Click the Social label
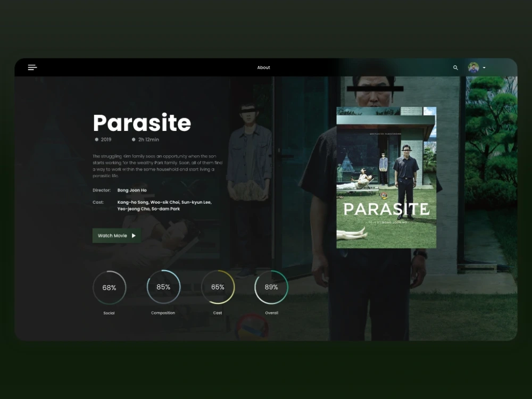Image resolution: width=532 pixels, height=399 pixels. pyautogui.click(x=109, y=313)
